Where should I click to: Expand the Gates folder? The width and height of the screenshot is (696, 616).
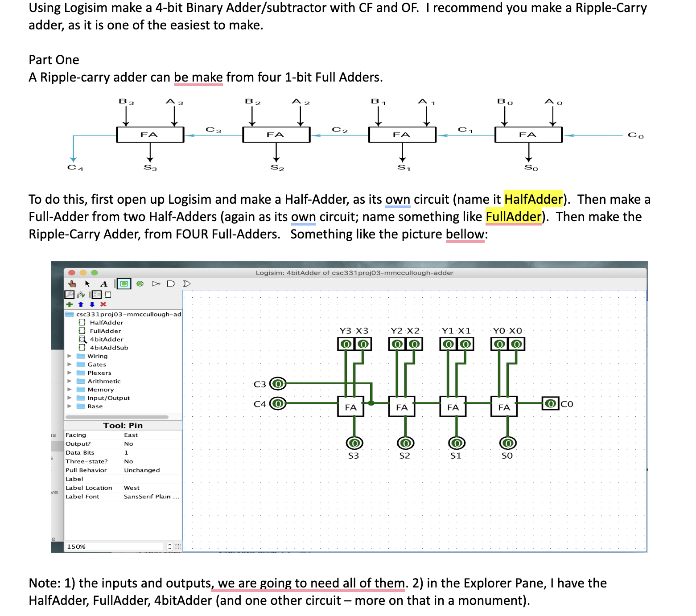click(x=70, y=364)
